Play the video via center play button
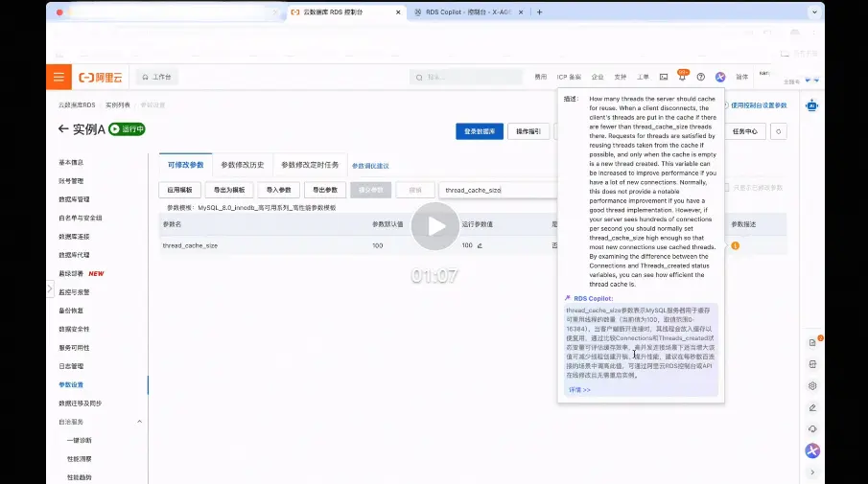The width and height of the screenshot is (868, 484). (435, 226)
